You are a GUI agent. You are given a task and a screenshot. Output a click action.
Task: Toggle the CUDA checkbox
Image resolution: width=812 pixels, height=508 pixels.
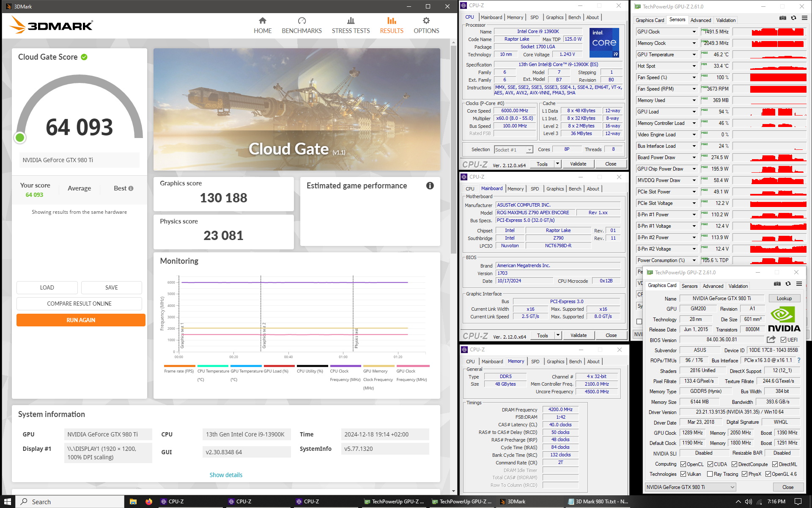click(710, 464)
